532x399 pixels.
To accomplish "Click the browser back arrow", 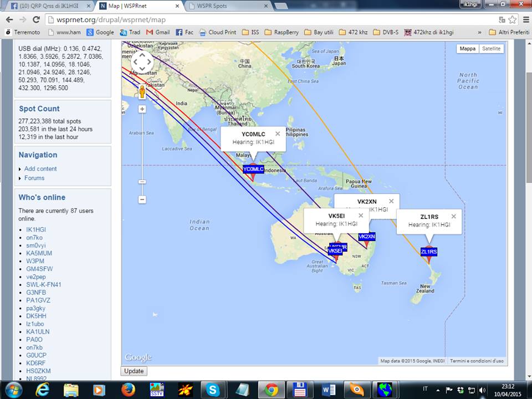I will point(9,20).
